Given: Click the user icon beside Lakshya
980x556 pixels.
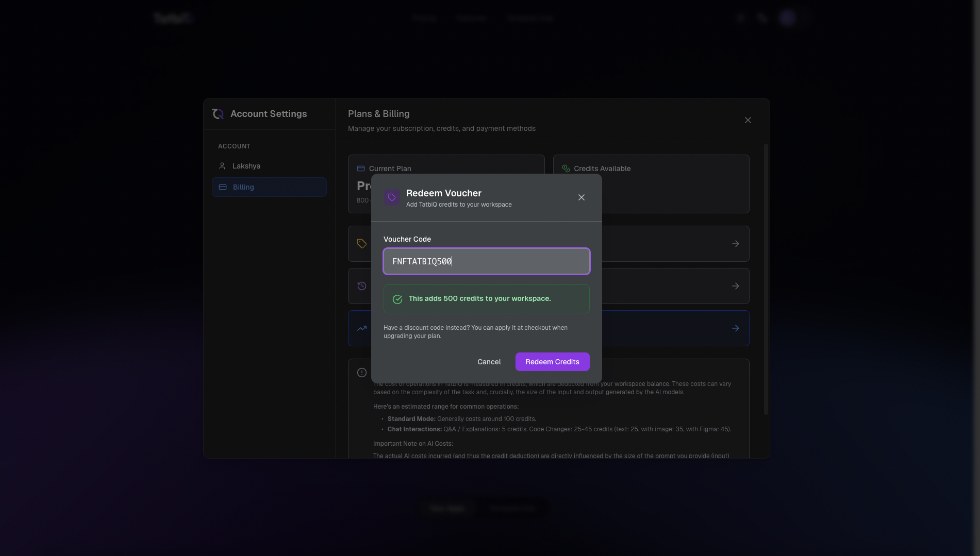Looking at the screenshot, I should tap(222, 166).
